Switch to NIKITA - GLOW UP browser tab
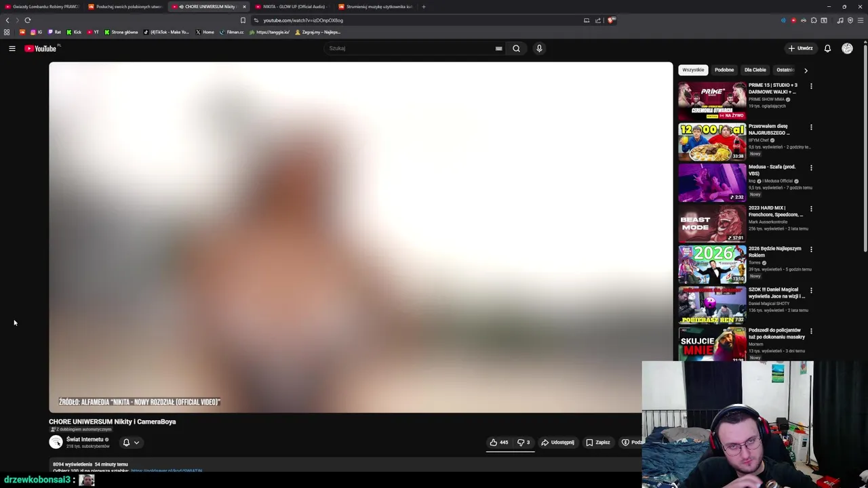The width and height of the screenshot is (868, 488). click(293, 7)
